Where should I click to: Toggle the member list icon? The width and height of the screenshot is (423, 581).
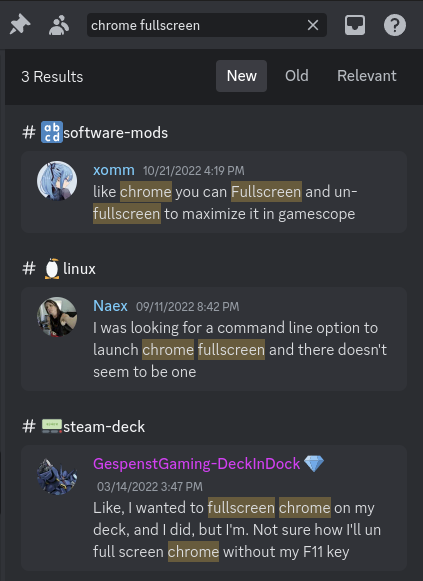(x=59, y=25)
